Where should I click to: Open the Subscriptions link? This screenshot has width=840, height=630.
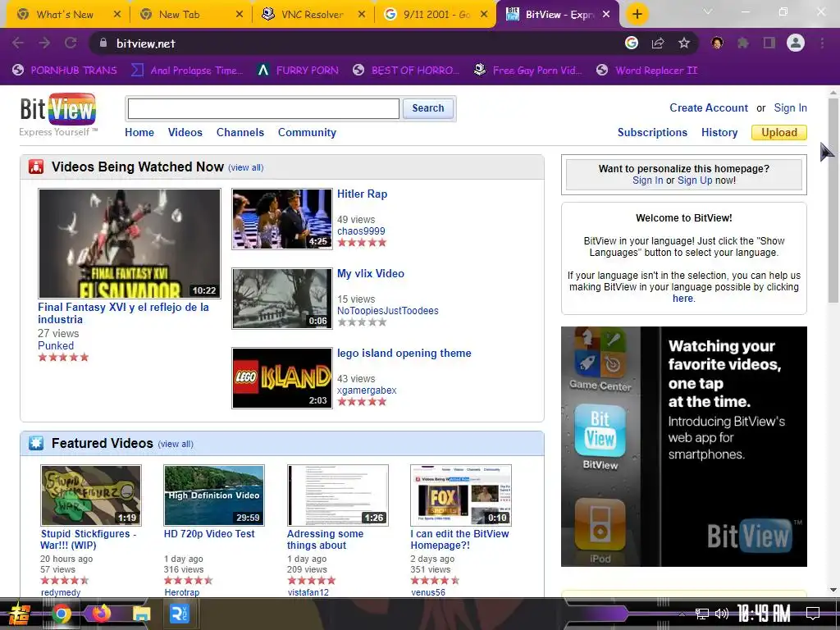click(652, 132)
